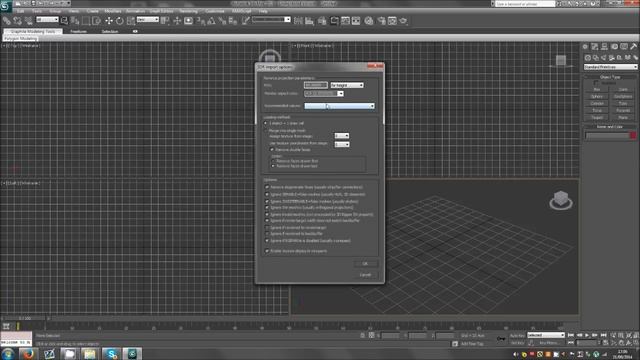Toggle Angle Snap in toolbar
This screenshot has height=360, width=640.
click(x=211, y=20)
